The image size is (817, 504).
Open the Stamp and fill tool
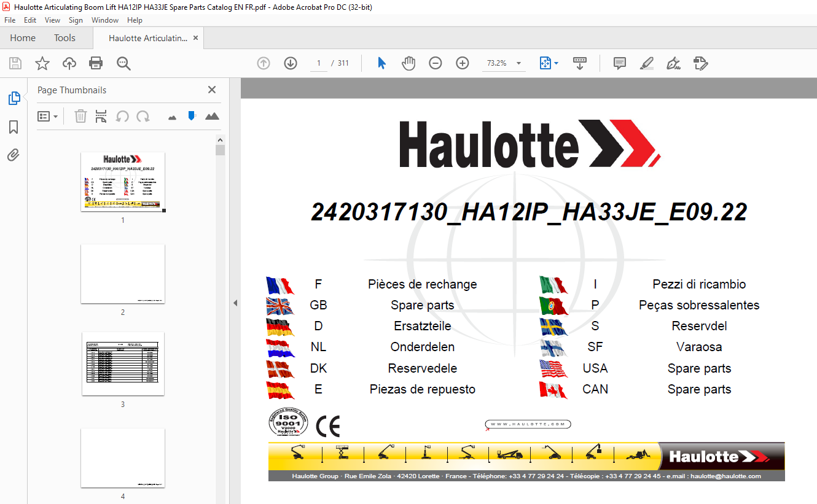point(701,63)
